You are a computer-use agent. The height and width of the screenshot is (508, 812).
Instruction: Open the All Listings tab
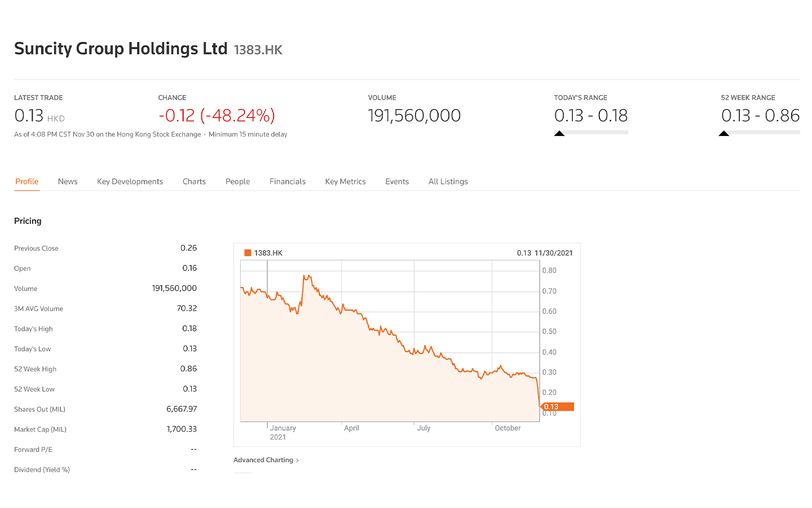pyautogui.click(x=448, y=181)
